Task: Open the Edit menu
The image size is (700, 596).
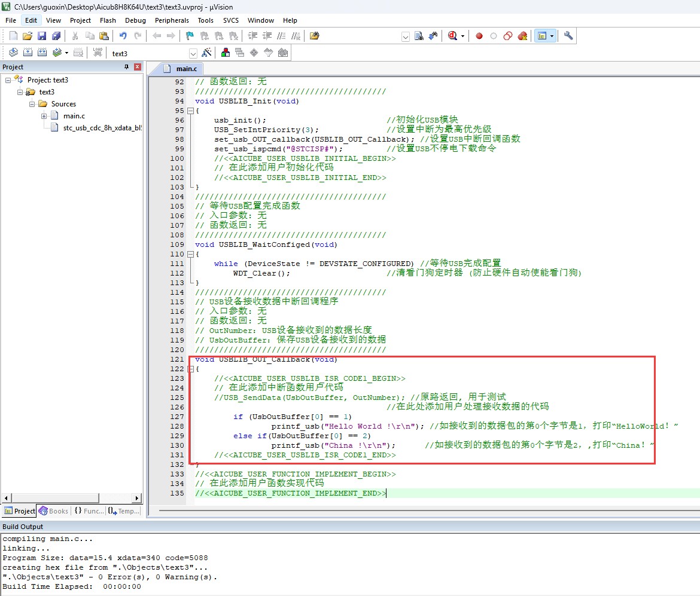Action: pyautogui.click(x=31, y=20)
